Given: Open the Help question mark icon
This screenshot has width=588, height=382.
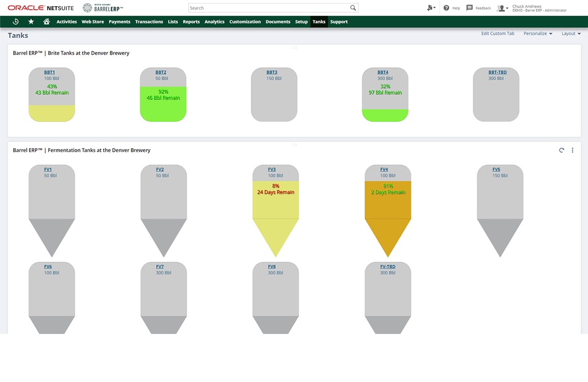Looking at the screenshot, I should (x=446, y=8).
